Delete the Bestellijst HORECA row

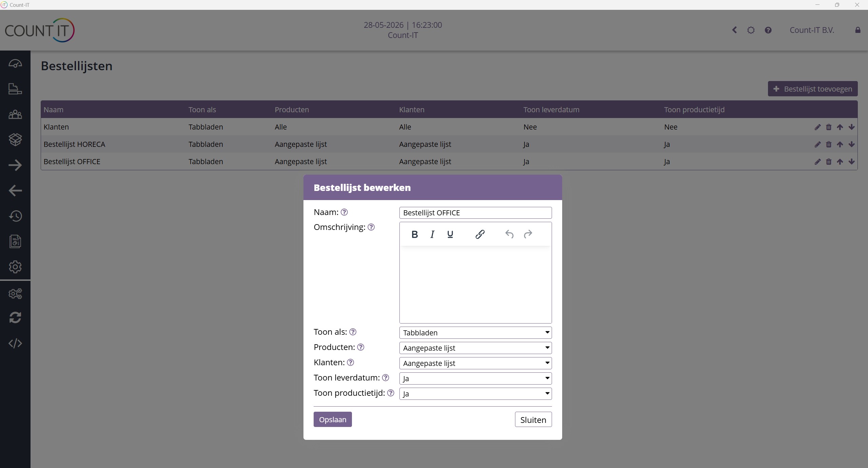click(x=829, y=144)
